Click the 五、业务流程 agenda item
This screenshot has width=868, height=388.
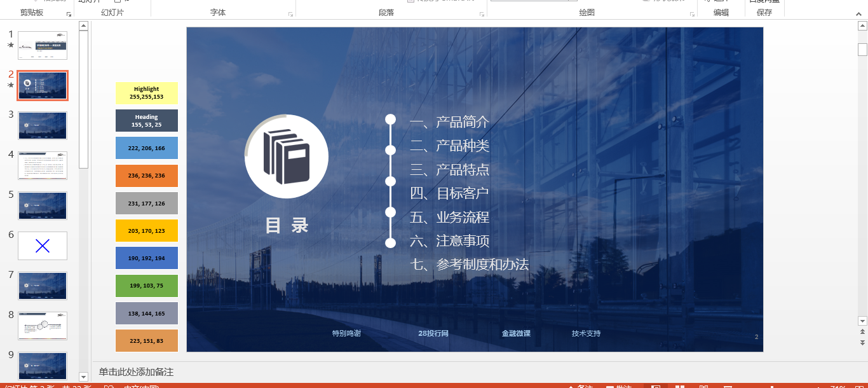[x=450, y=218]
